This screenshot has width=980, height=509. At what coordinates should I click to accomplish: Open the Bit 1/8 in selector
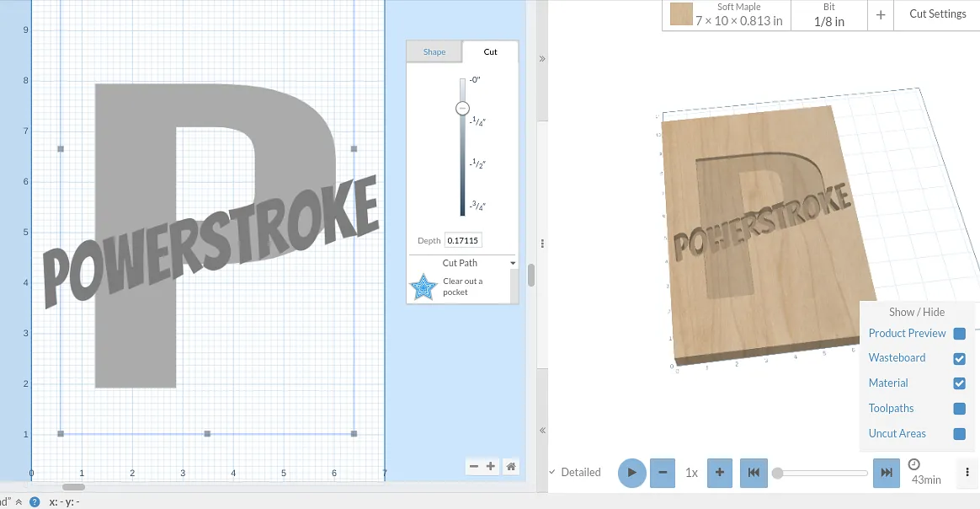click(829, 15)
